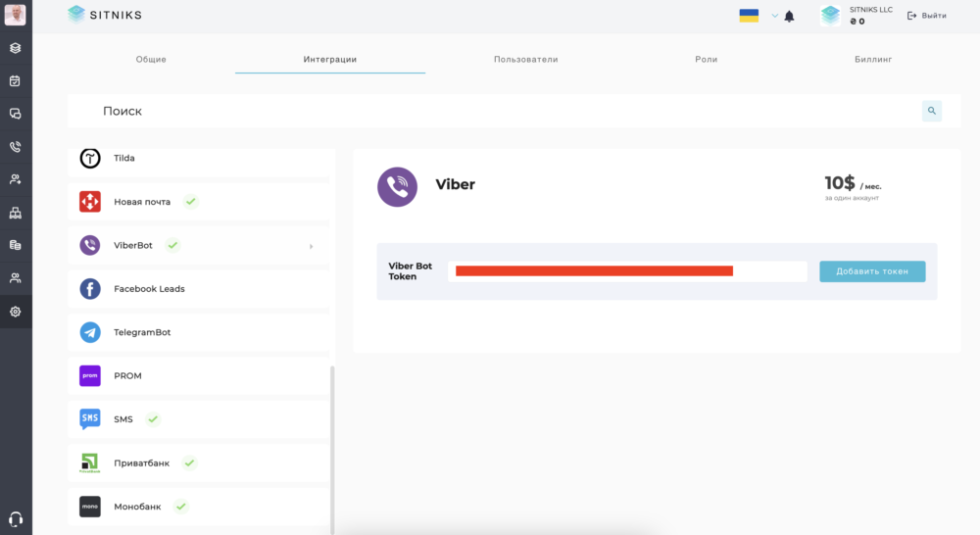Open the clients sidebar icon below the calls icon
This screenshot has height=535, width=980.
click(16, 179)
